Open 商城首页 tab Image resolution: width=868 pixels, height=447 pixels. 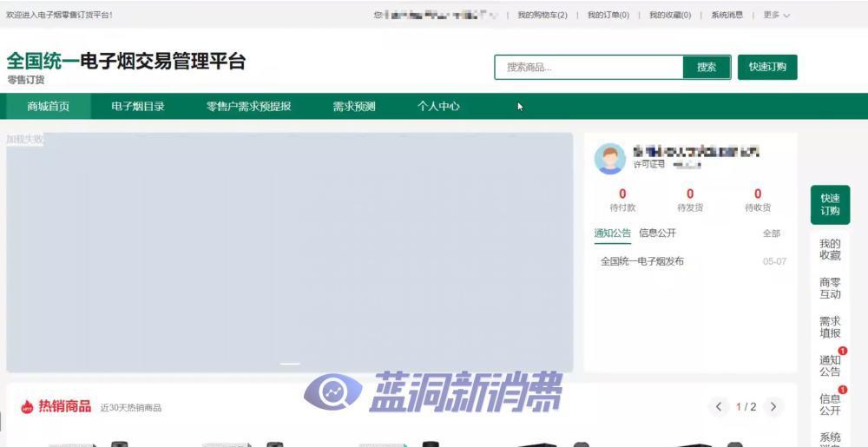[48, 106]
